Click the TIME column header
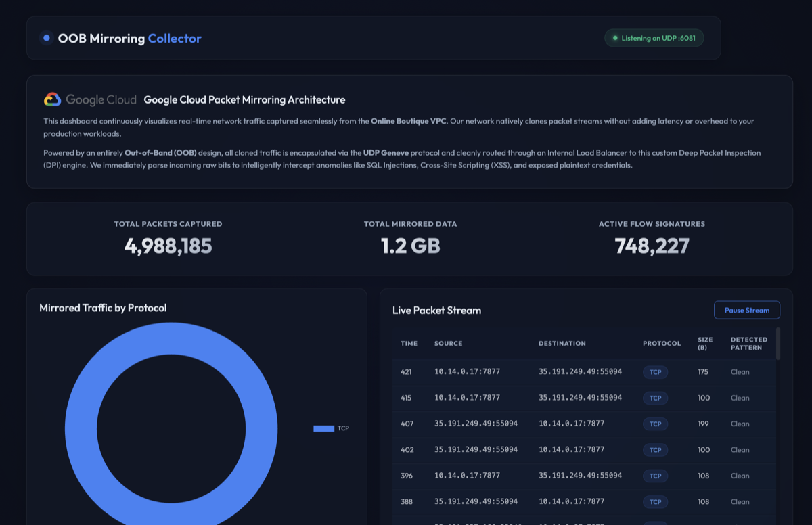 pos(409,344)
